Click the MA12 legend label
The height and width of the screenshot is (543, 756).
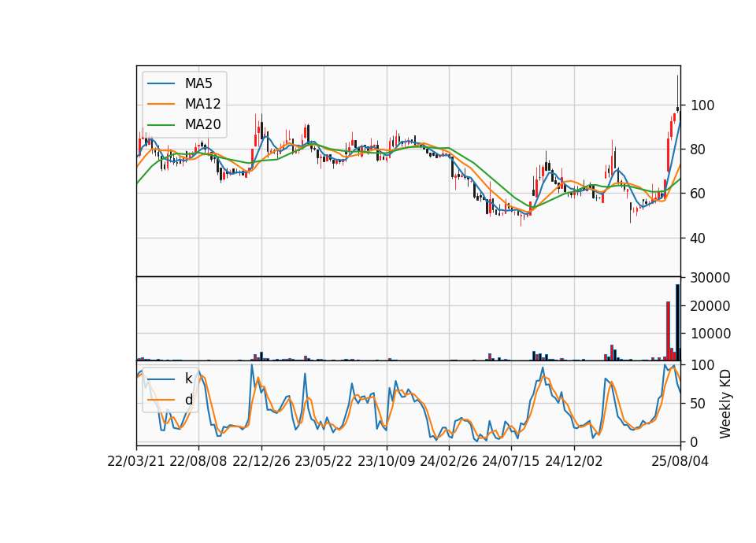[x=202, y=104]
